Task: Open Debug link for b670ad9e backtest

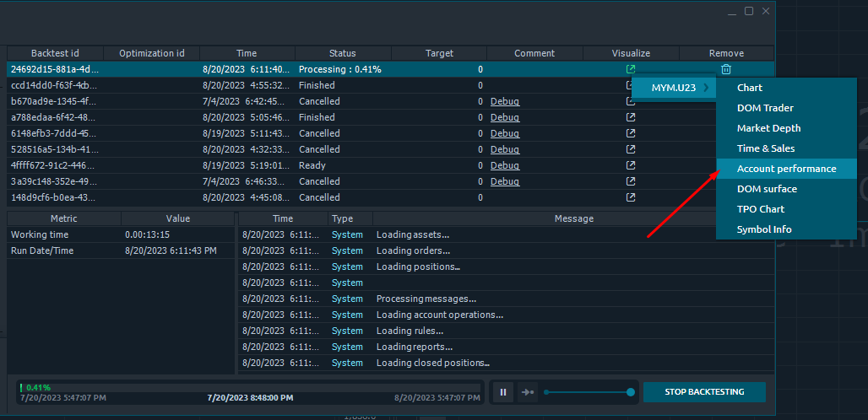Action: point(505,102)
